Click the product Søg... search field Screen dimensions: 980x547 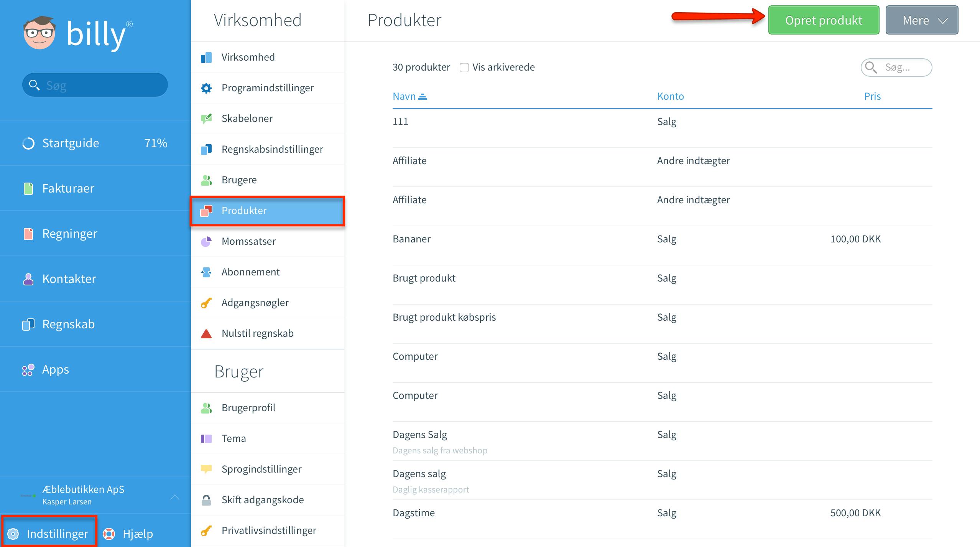(896, 68)
